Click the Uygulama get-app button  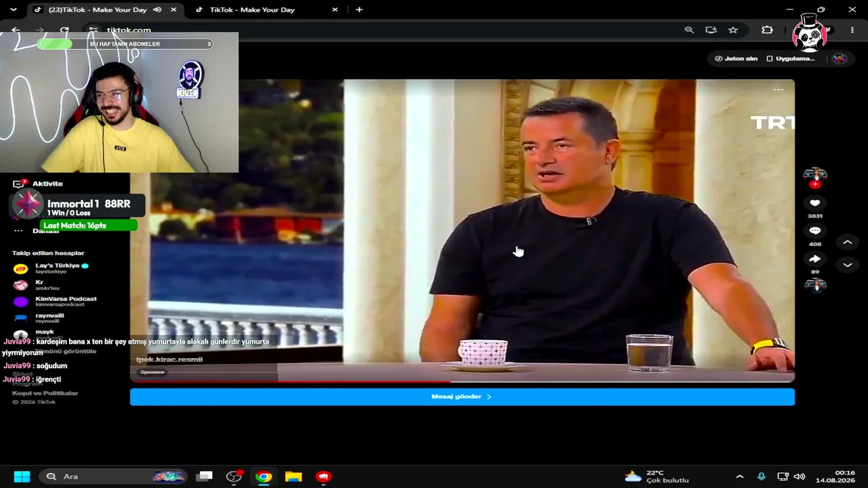click(x=790, y=58)
